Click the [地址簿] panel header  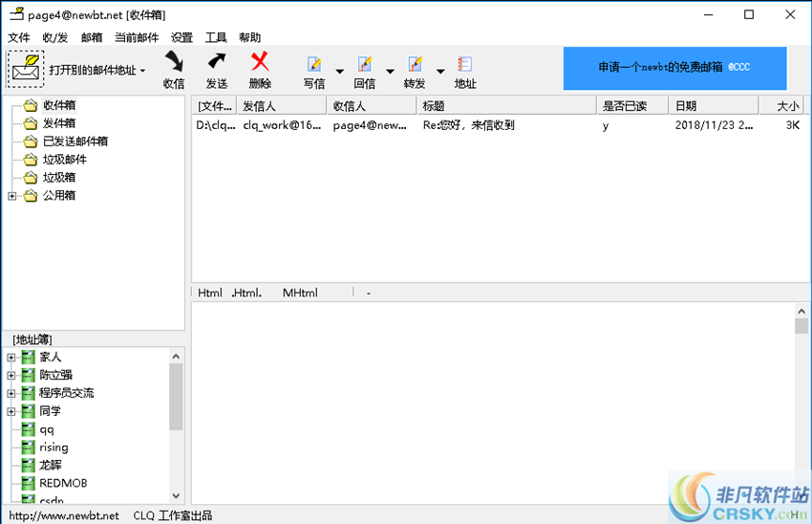click(x=32, y=339)
